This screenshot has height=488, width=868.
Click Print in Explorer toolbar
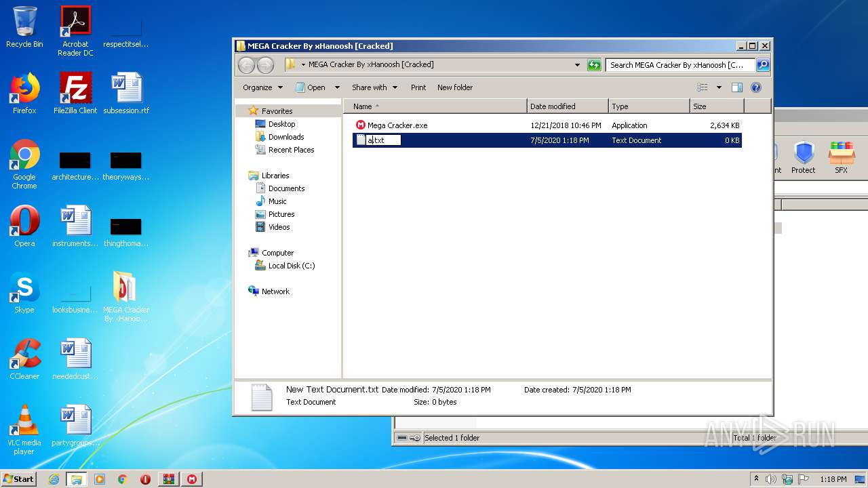(x=418, y=87)
